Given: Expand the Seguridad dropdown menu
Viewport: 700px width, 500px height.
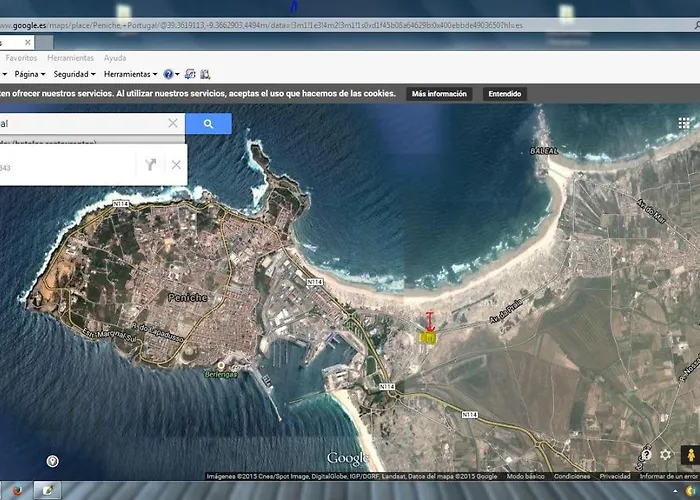Looking at the screenshot, I should 74,74.
